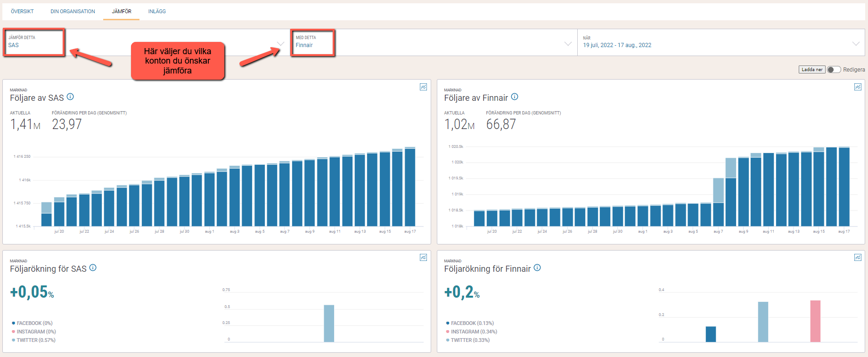Select the JÄMFÖR tab
Image resolution: width=868 pixels, height=357 pixels.
[122, 11]
